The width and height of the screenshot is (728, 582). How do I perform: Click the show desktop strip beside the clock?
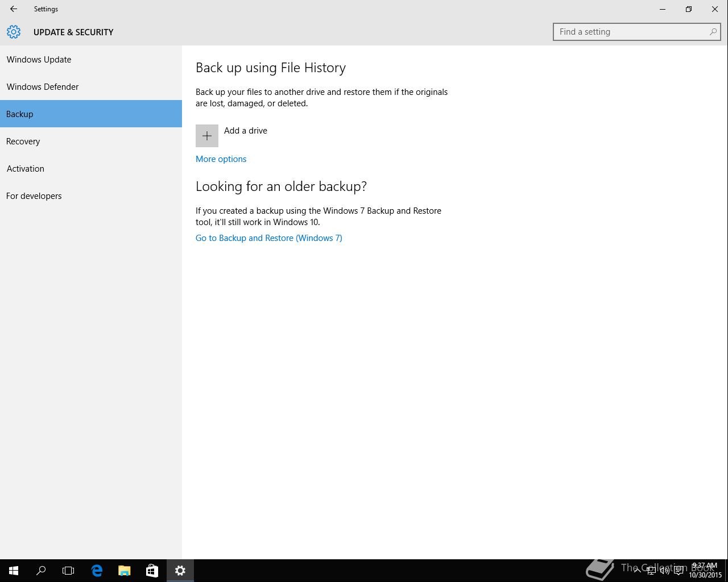pyautogui.click(x=726, y=571)
